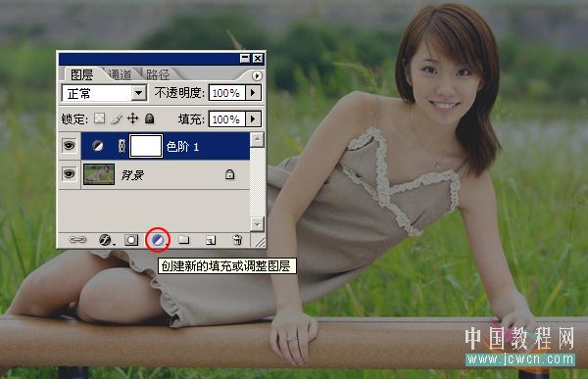Viewport: 588px width, 379px height.
Task: Toggle lock transparent pixels
Action: click(99, 118)
